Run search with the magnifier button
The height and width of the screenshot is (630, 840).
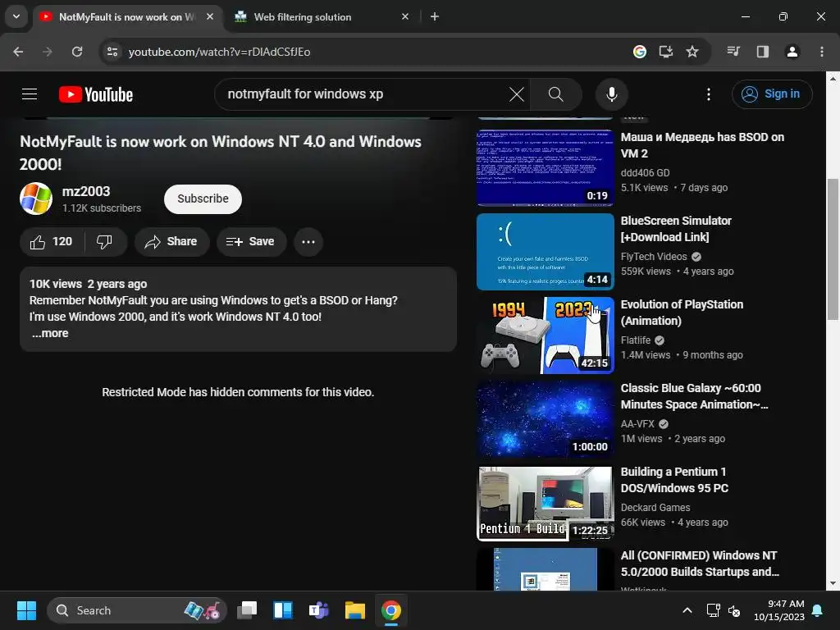[556, 94]
